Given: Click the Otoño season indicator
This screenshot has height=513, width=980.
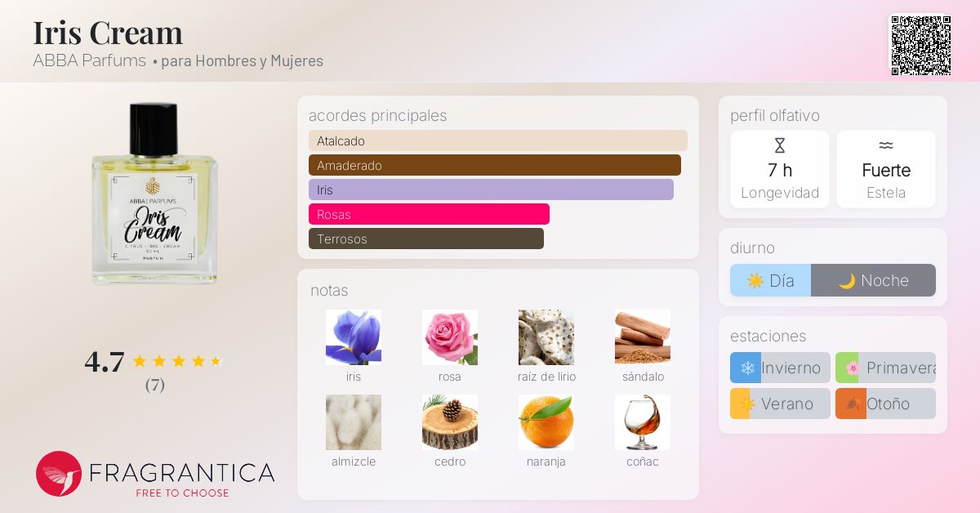Looking at the screenshot, I should click(885, 404).
